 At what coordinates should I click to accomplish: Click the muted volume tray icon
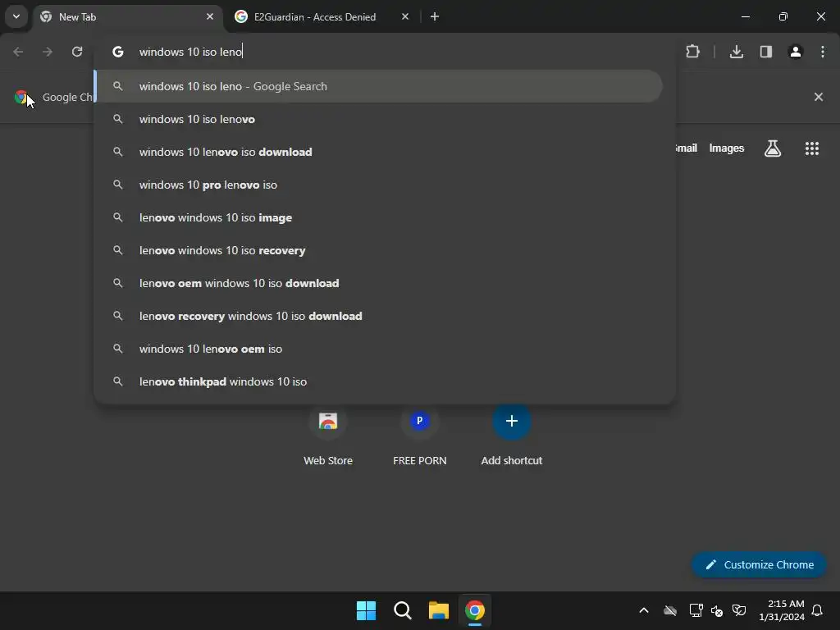coord(717,610)
